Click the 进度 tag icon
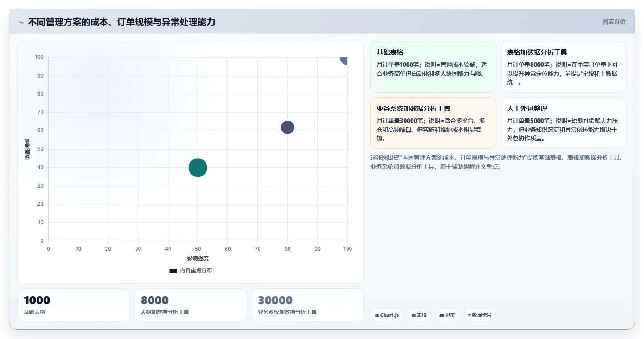 442,315
